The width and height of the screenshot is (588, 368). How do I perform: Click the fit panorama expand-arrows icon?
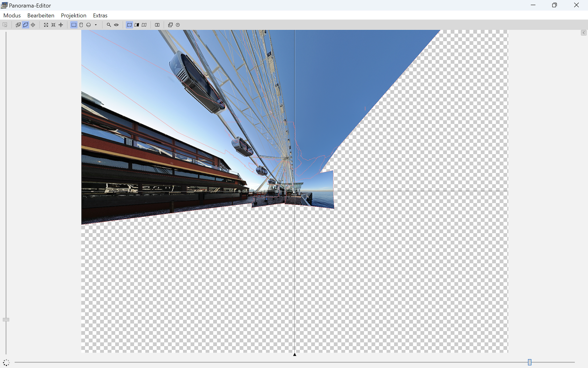pos(46,25)
